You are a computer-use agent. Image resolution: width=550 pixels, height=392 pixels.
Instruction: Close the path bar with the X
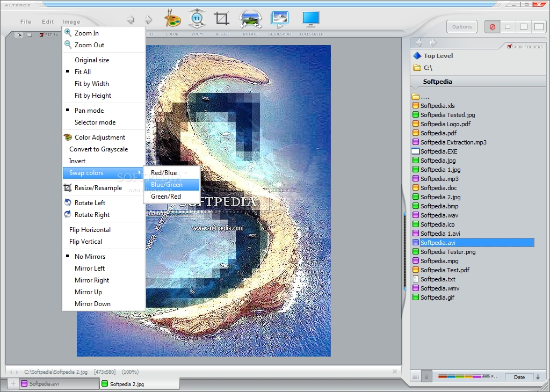click(x=395, y=371)
